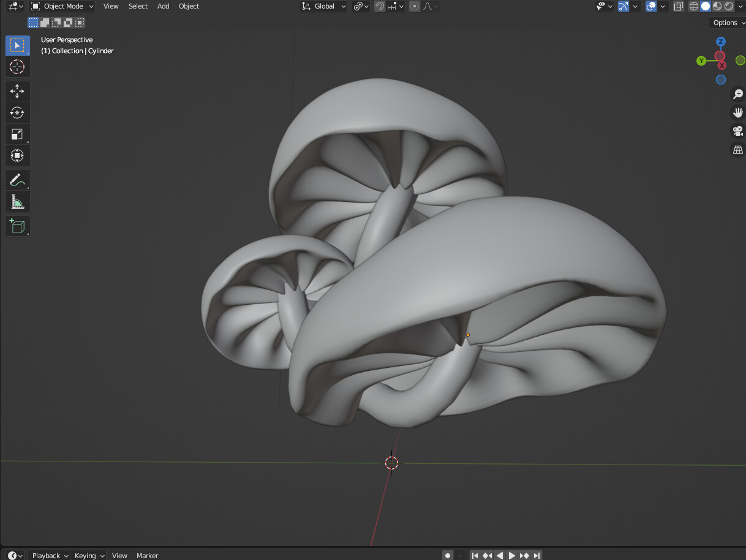Screen dimensions: 746x560
Task: Open the Object menu
Action: click(189, 6)
